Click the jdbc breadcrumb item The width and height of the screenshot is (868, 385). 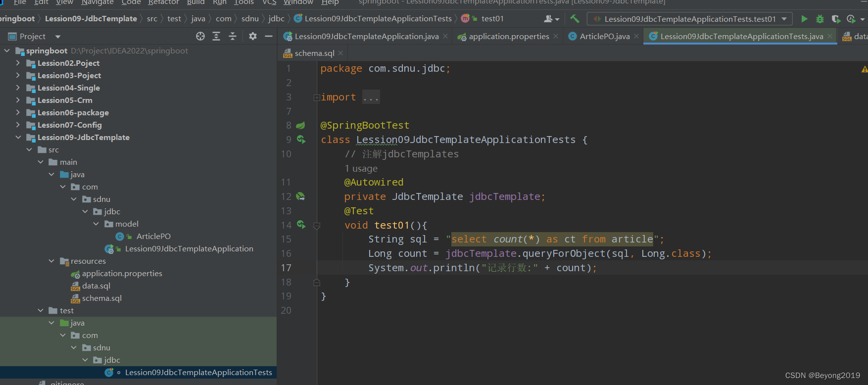(276, 19)
